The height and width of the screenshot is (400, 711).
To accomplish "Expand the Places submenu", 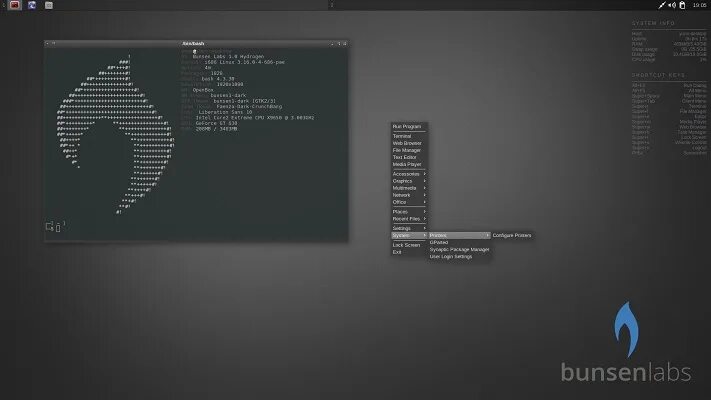I will (409, 212).
